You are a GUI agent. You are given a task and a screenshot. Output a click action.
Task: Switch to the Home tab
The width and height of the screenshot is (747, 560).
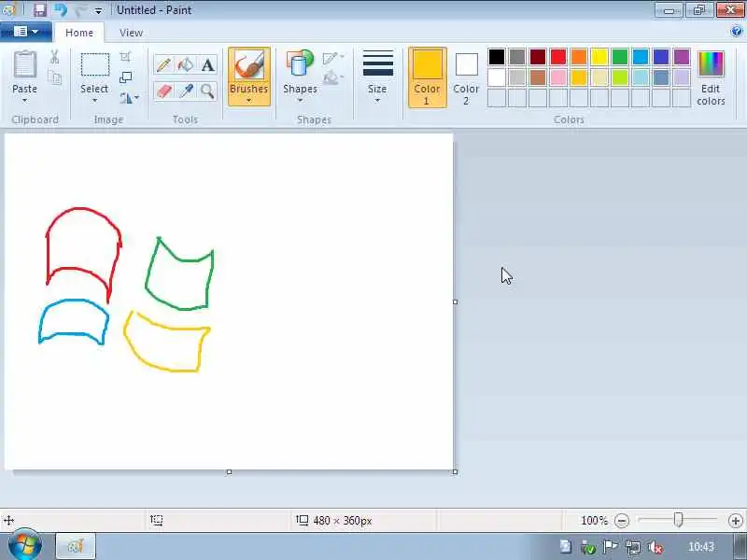pyautogui.click(x=79, y=33)
